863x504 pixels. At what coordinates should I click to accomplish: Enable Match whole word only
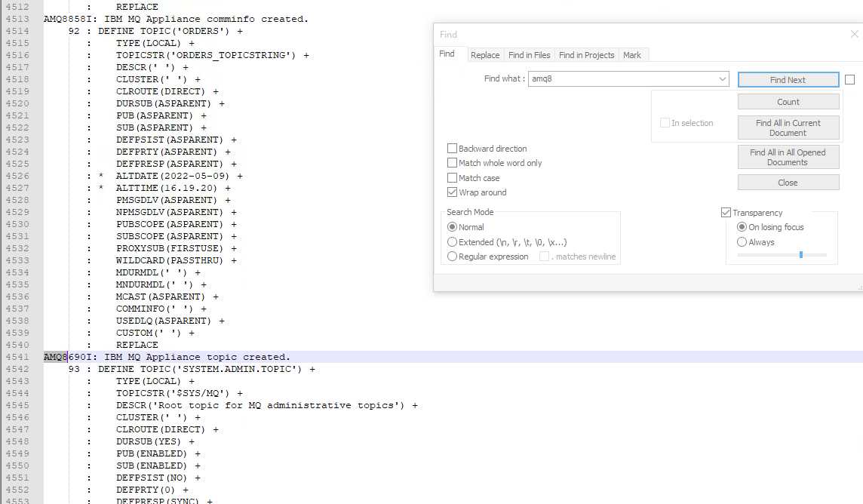click(453, 163)
